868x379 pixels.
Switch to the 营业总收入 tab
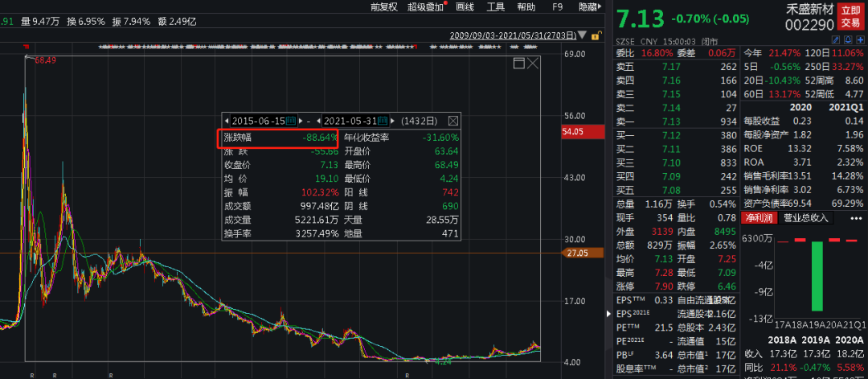805,218
